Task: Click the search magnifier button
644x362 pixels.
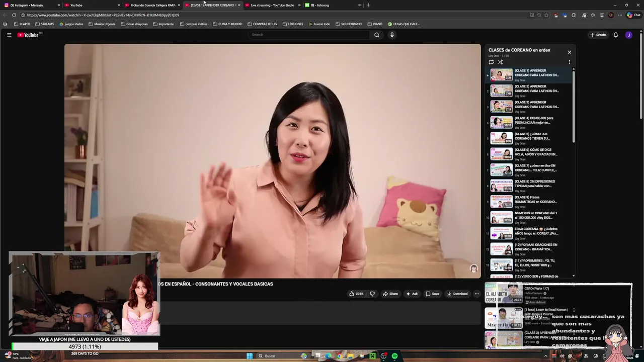Action: pyautogui.click(x=376, y=35)
